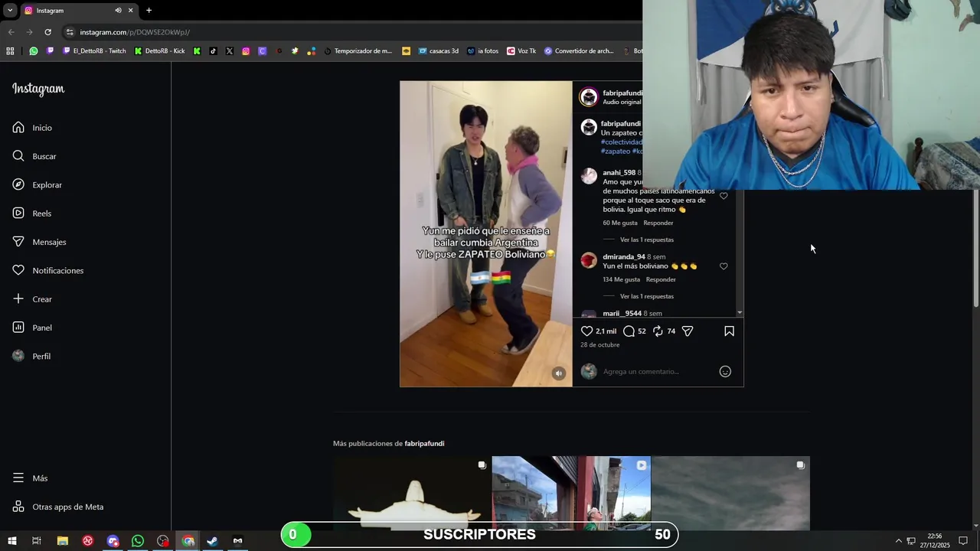Go back in browser history
Viewport: 980px width, 551px height.
tap(11, 32)
